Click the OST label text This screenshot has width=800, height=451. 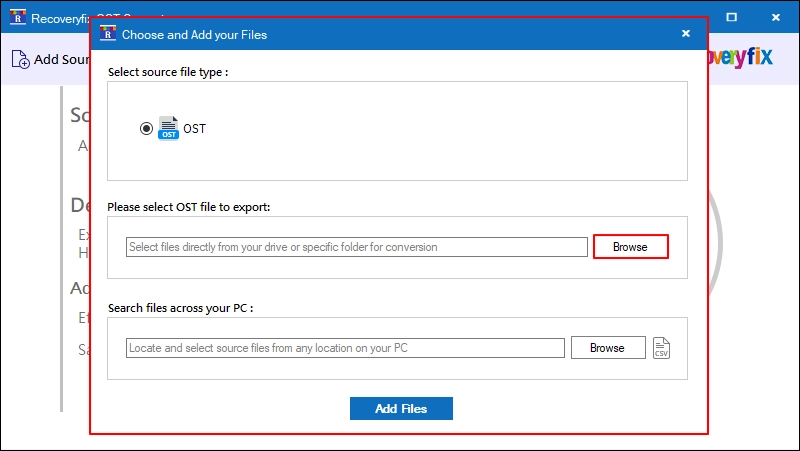(194, 129)
